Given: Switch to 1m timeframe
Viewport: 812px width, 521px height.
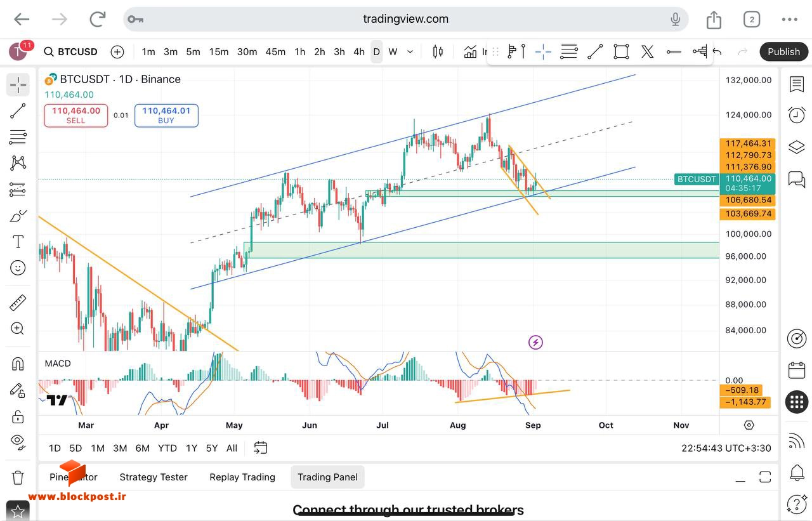Looking at the screenshot, I should click(x=148, y=51).
